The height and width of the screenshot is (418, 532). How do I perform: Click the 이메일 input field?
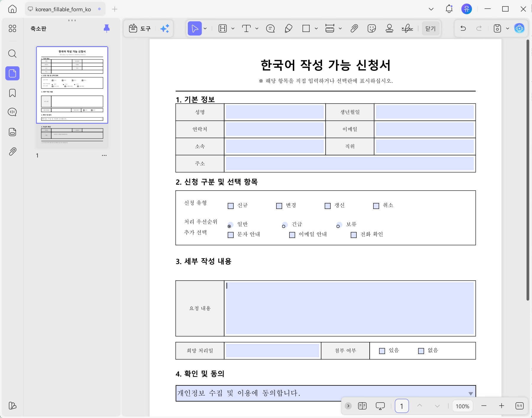pos(425,129)
